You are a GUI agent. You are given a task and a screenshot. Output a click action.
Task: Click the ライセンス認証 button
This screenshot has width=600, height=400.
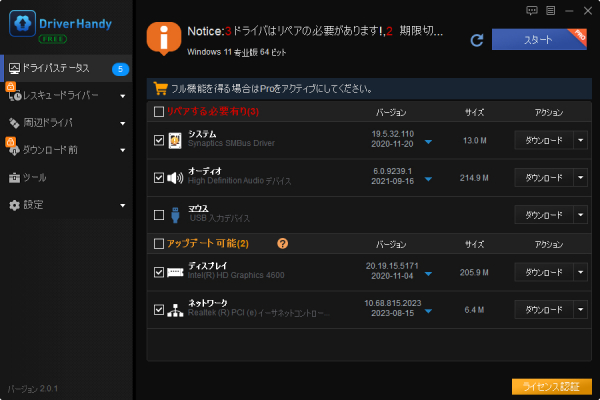[x=551, y=386]
